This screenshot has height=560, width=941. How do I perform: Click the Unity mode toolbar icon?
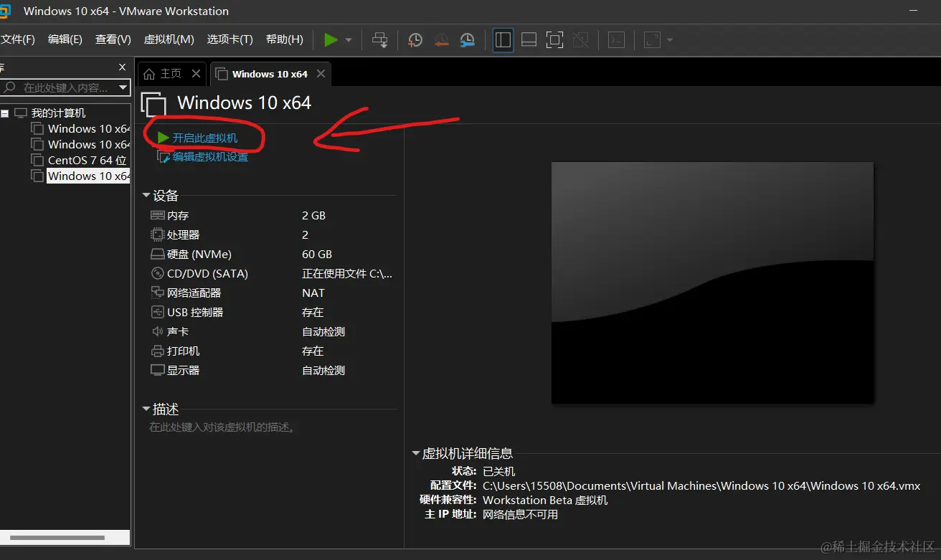tap(581, 40)
